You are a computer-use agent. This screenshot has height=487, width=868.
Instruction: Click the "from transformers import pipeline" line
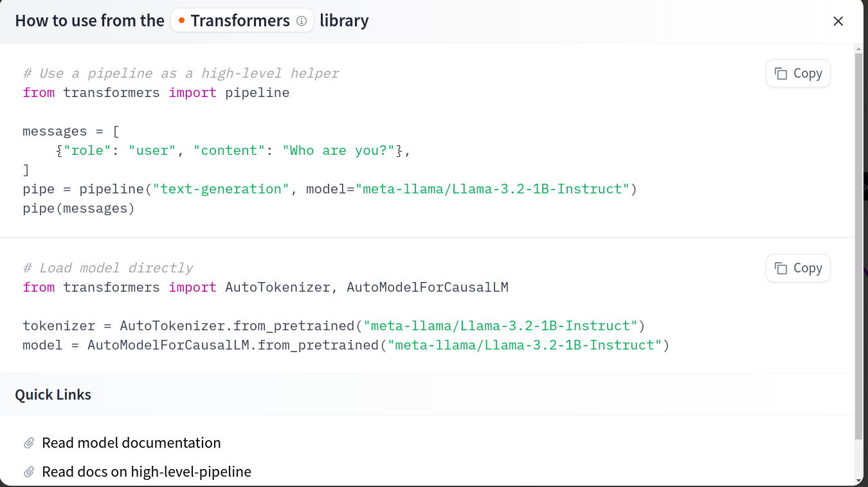tap(156, 93)
